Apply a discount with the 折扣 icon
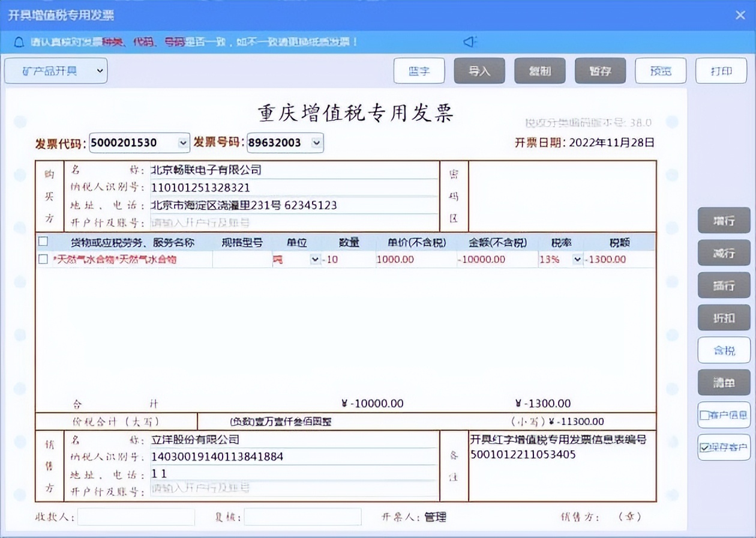The width and height of the screenshot is (756, 538). (723, 318)
